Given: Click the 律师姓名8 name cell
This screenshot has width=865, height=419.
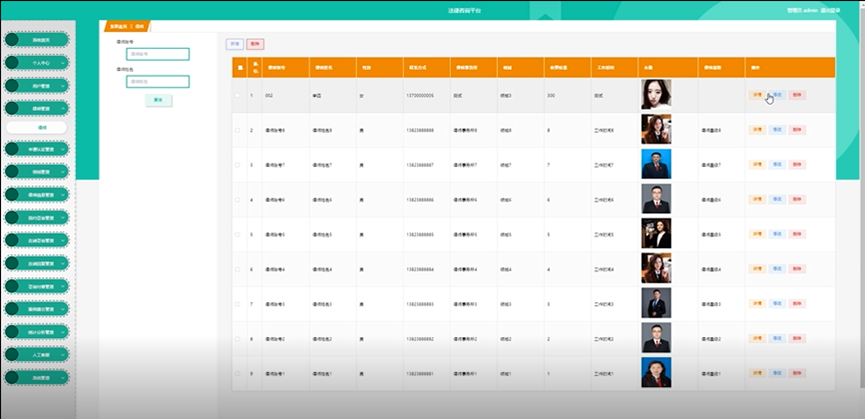Looking at the screenshot, I should click(322, 130).
